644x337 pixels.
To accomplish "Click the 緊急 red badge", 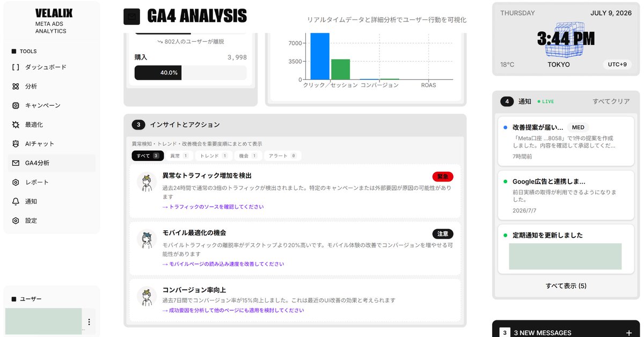I will tap(443, 177).
